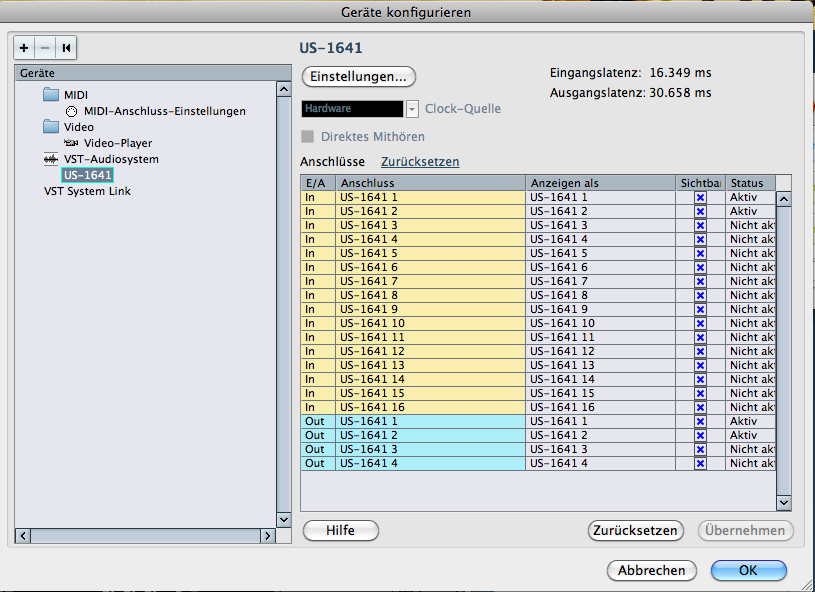
Task: Toggle visibility for input US-1641 10
Action: coord(700,324)
